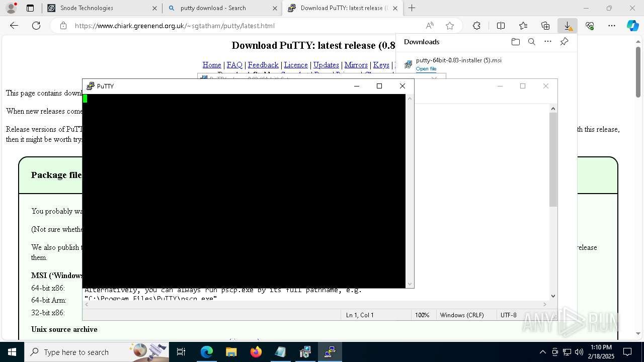
Task: Open the Keys link
Action: pyautogui.click(x=381, y=65)
